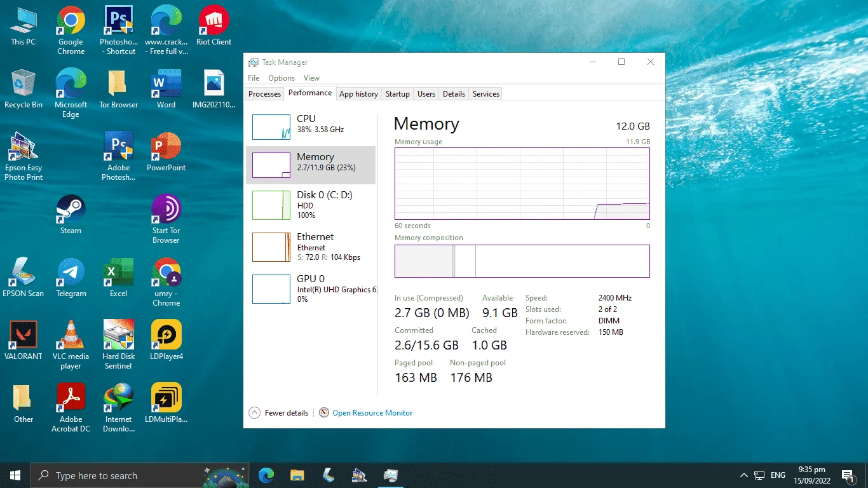The height and width of the screenshot is (488, 868).
Task: Show hidden system tray icons
Action: [x=743, y=475]
